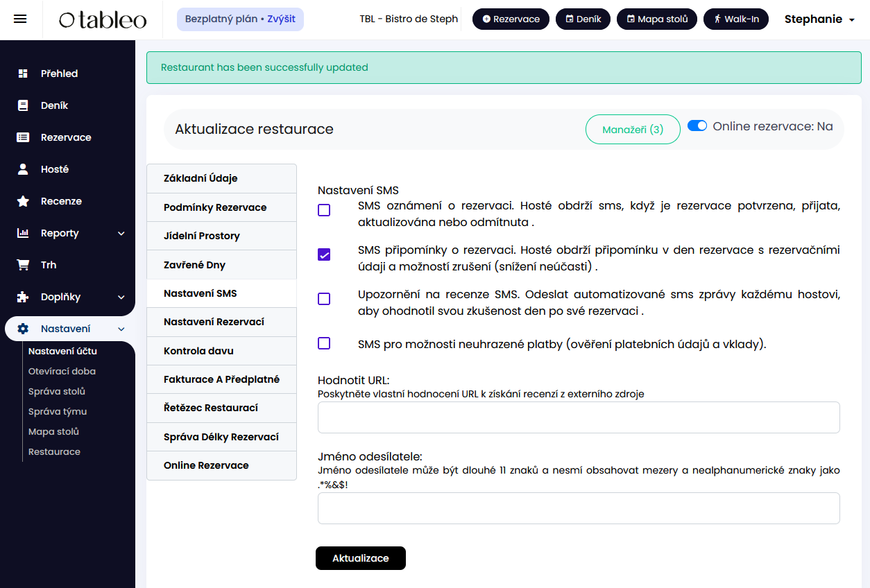Uncheck SMS připomínky o rezervaci

pyautogui.click(x=324, y=254)
